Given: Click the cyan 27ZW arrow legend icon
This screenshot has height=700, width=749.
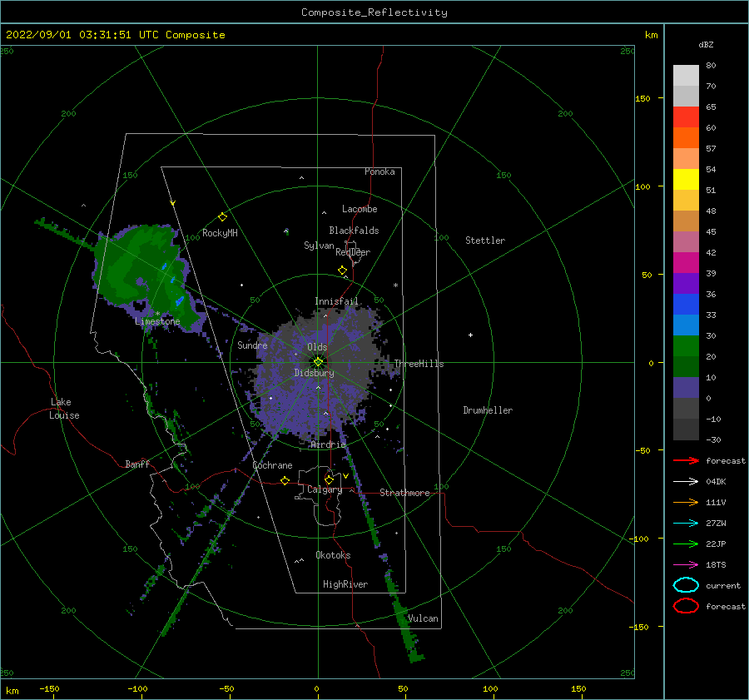Looking at the screenshot, I should coord(686,524).
